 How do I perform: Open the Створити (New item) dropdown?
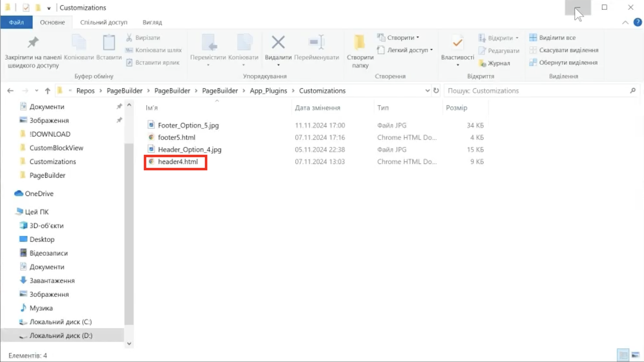coord(400,38)
